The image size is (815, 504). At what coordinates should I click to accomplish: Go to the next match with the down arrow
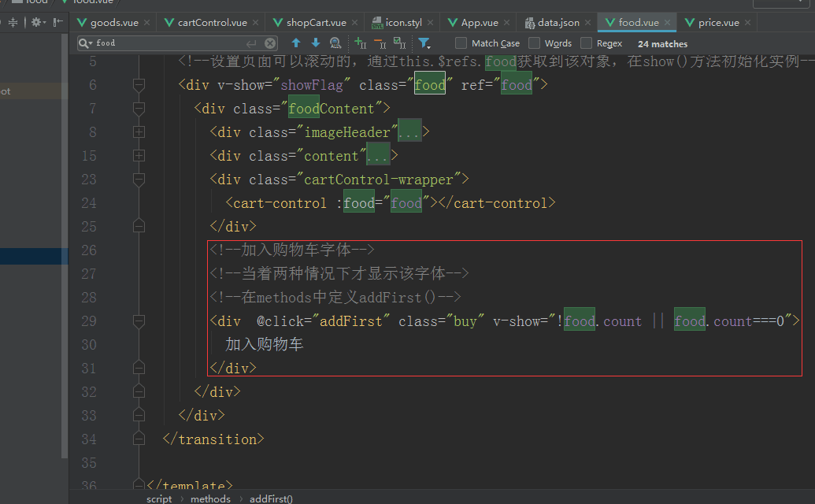point(316,43)
